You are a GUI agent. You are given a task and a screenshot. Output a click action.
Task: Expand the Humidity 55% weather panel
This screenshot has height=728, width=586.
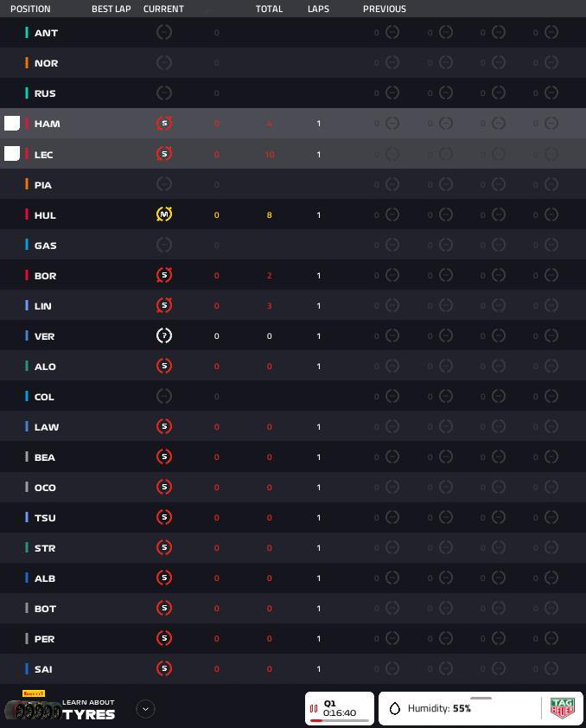(x=481, y=708)
